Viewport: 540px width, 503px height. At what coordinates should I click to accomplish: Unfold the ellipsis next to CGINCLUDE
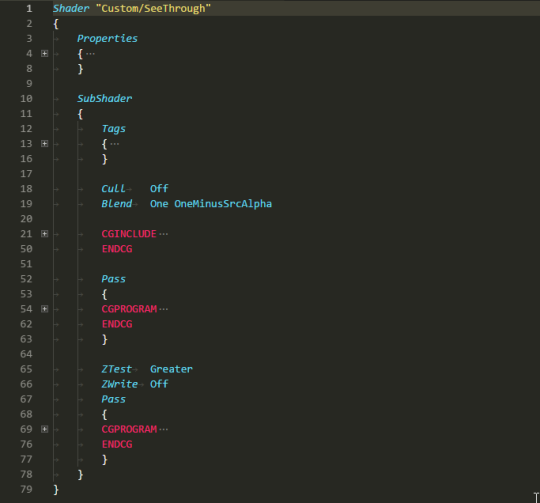point(164,234)
